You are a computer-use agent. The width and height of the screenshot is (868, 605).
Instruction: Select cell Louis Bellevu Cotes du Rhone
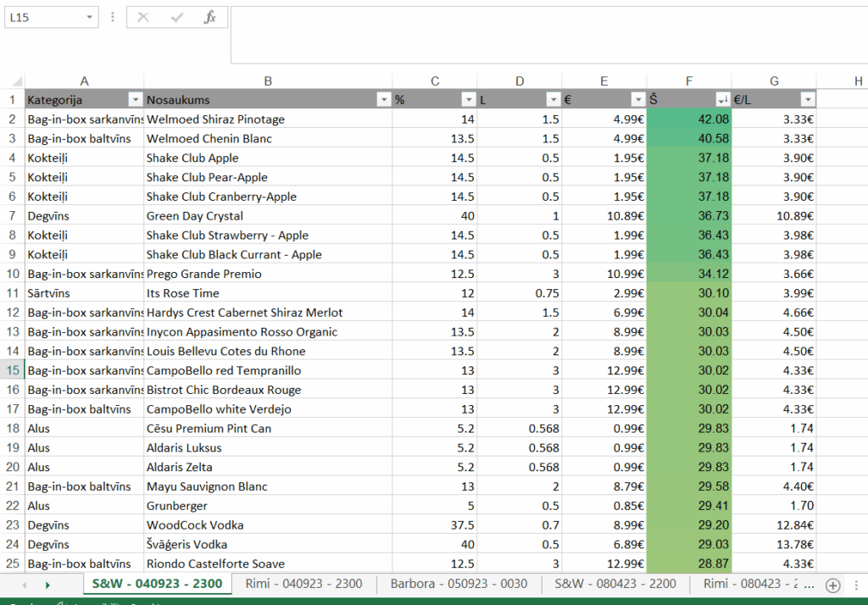pyautogui.click(x=268, y=351)
